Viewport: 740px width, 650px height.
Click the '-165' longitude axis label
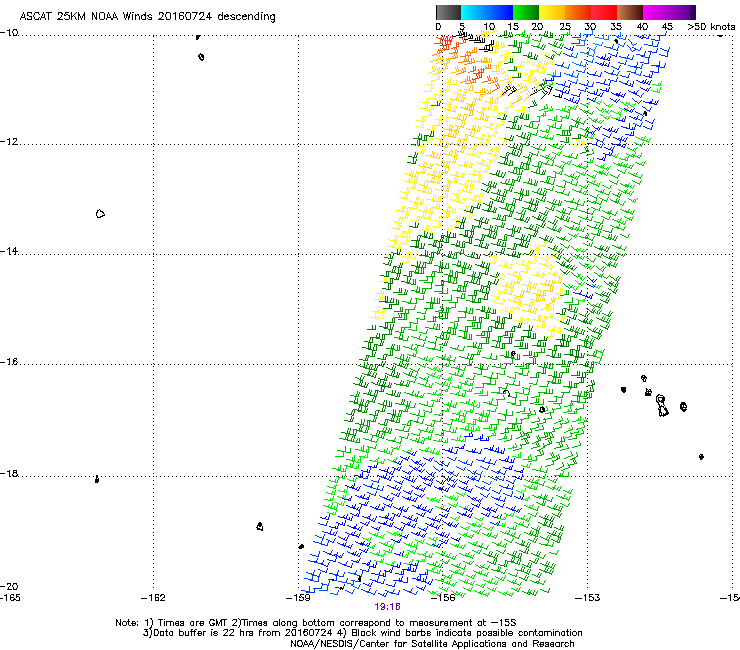tap(10, 598)
